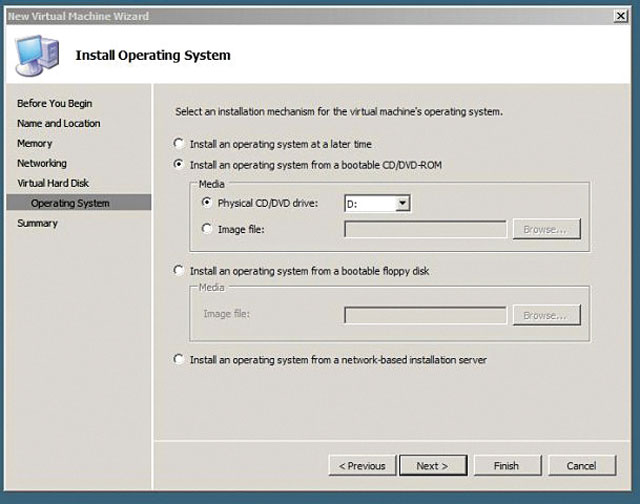Jump to the Summary step
The width and height of the screenshot is (640, 504).
(38, 223)
